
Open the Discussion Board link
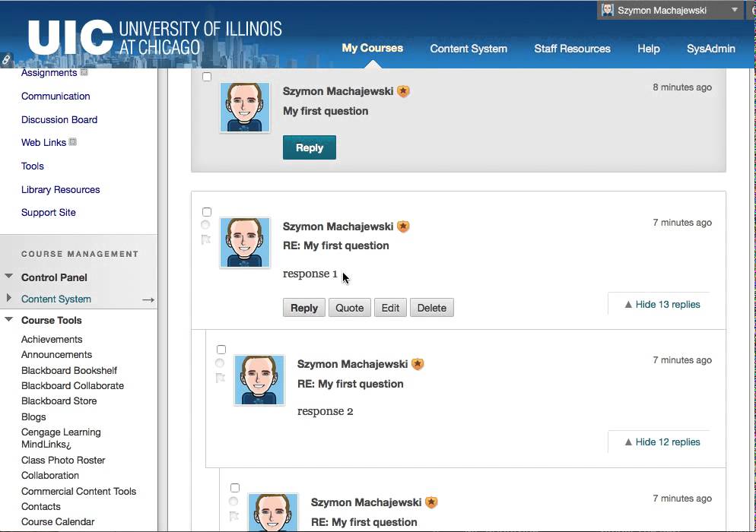click(59, 119)
